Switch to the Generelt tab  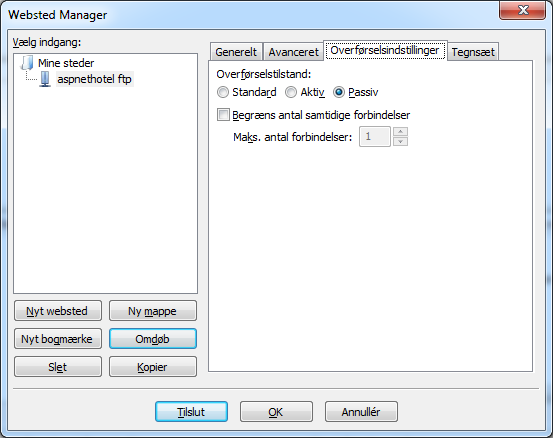(236, 52)
